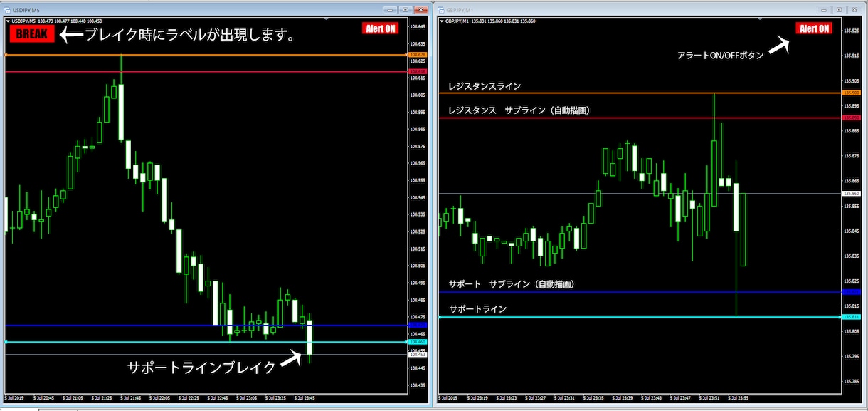868x411 pixels.
Task: Select the cyan support line in USDJPY chart
Action: tap(205, 342)
